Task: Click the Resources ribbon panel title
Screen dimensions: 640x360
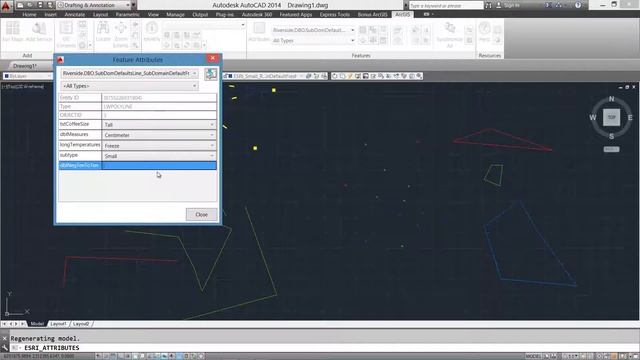Action: pyautogui.click(x=489, y=56)
